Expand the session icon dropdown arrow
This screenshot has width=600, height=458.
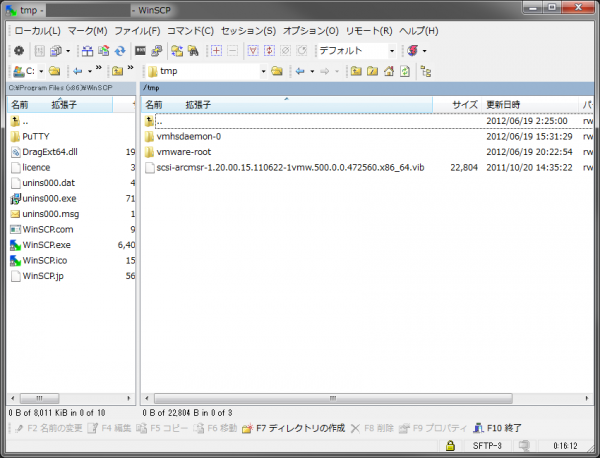click(424, 51)
